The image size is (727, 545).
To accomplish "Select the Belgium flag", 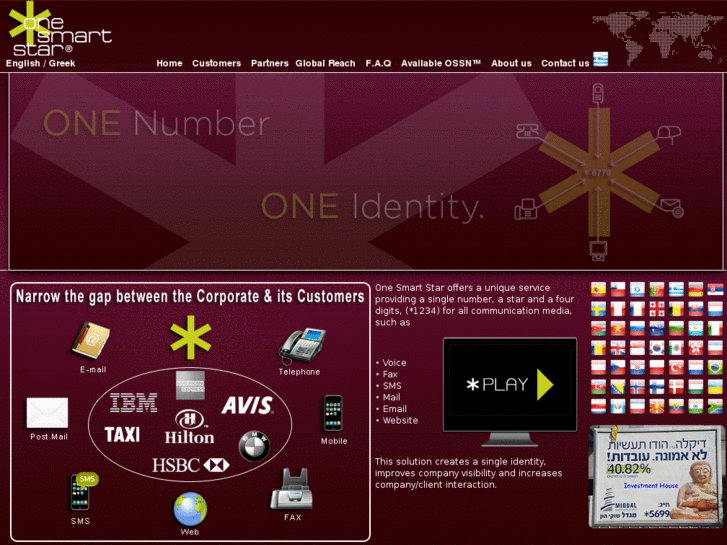I will 676,309.
